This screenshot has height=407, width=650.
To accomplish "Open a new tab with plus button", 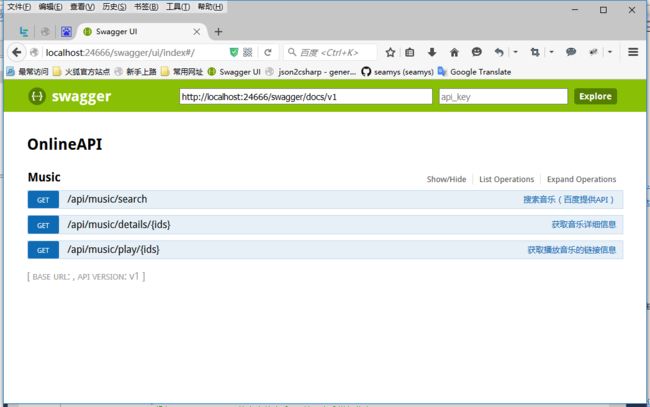I will pyautogui.click(x=218, y=31).
